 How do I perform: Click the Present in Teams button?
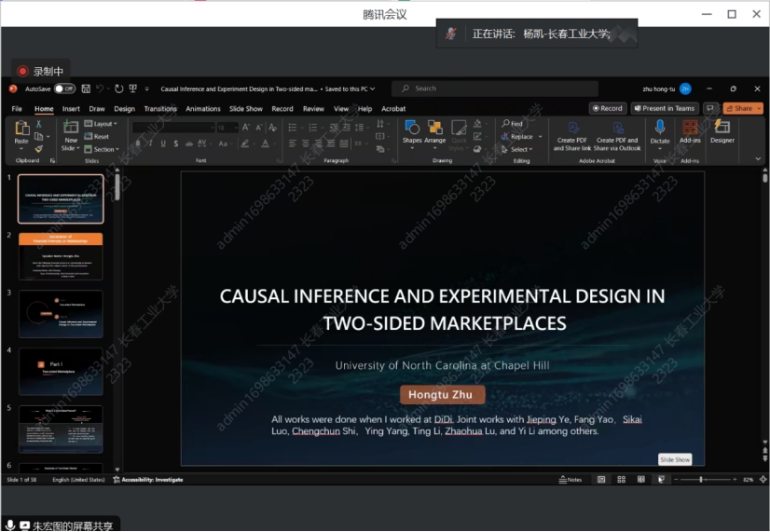point(664,108)
